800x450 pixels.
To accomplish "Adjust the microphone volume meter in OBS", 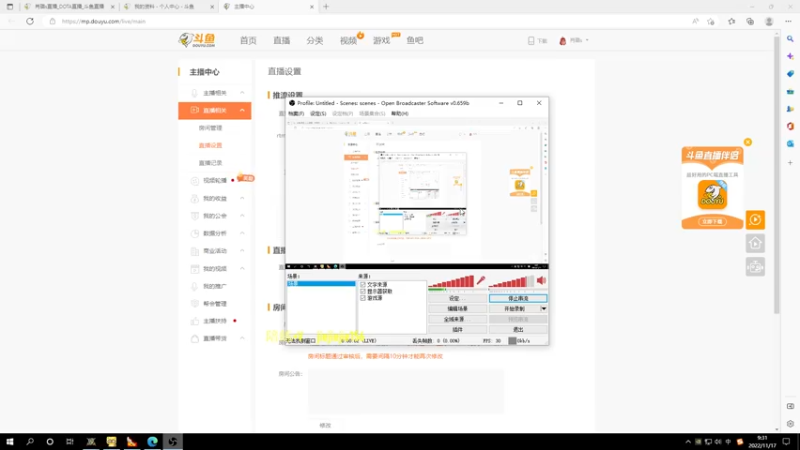I will (x=451, y=282).
